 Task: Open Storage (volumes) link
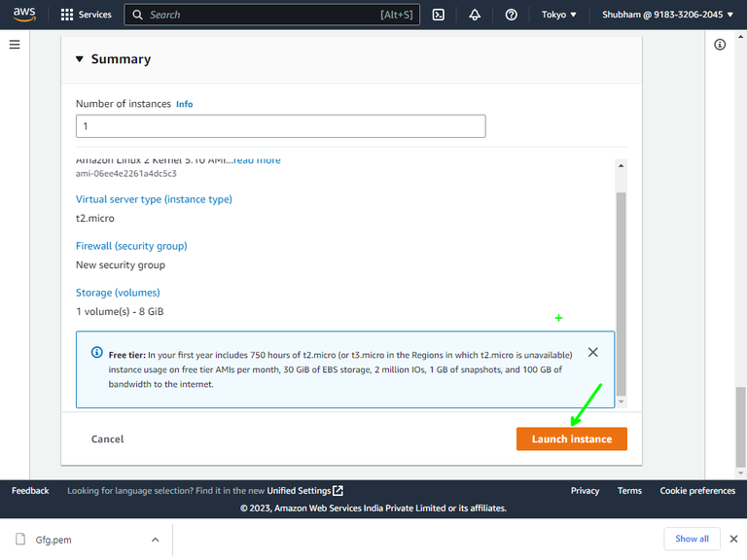[x=118, y=293]
